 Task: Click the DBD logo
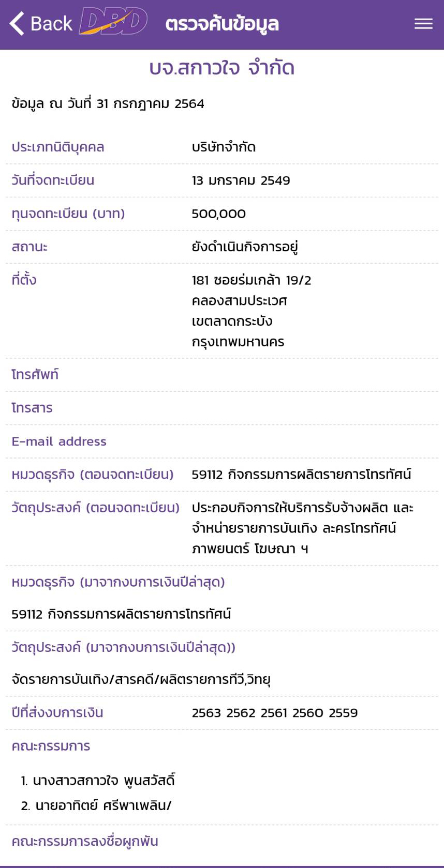pyautogui.click(x=113, y=23)
